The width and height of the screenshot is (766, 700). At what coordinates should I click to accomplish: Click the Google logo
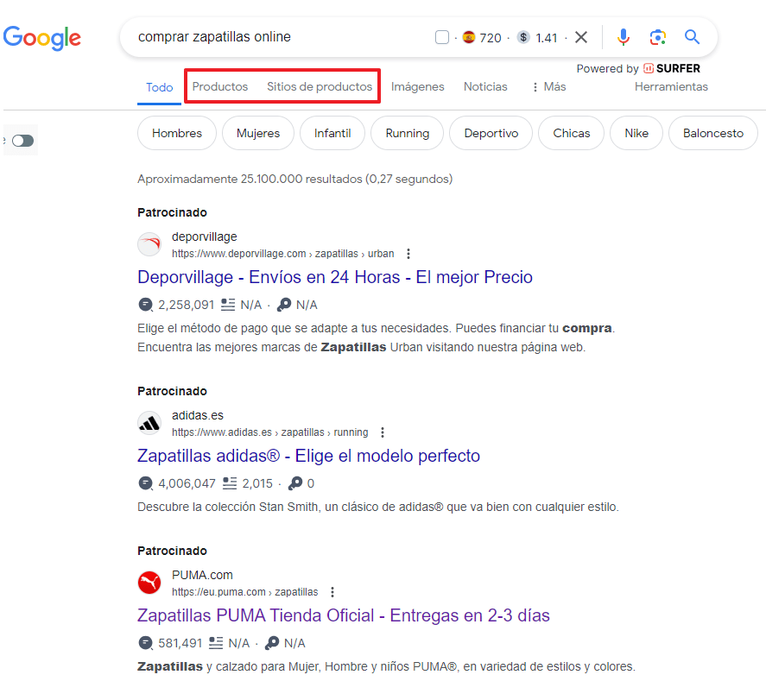(42, 38)
